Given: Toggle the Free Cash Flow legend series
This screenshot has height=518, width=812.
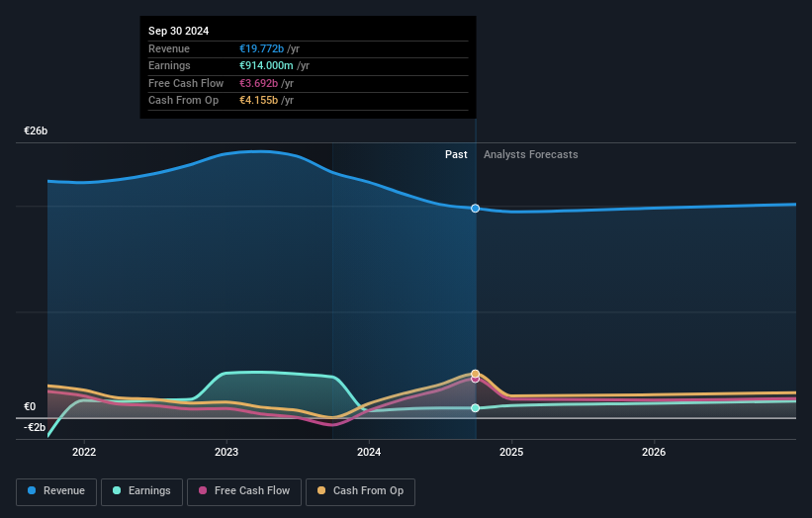Looking at the screenshot, I should pos(244,491).
